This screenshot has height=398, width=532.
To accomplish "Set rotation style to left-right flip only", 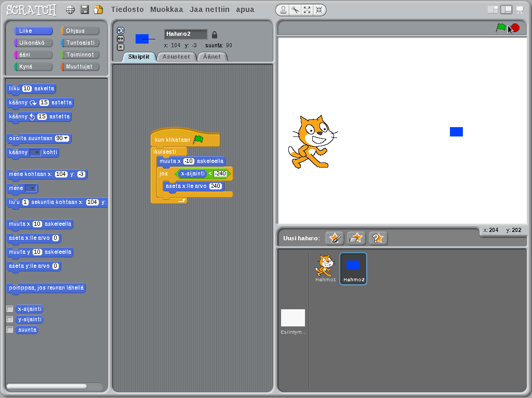I will click(x=121, y=39).
